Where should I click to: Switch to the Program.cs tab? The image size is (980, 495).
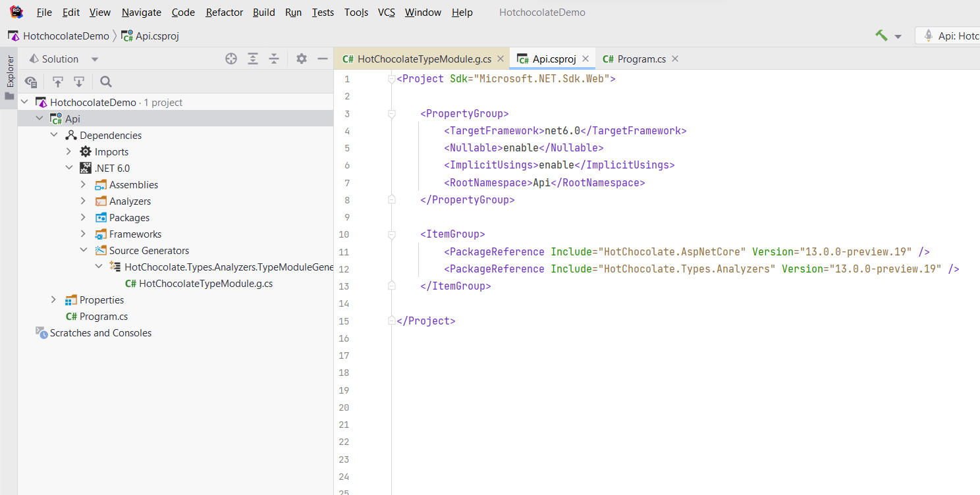point(640,59)
